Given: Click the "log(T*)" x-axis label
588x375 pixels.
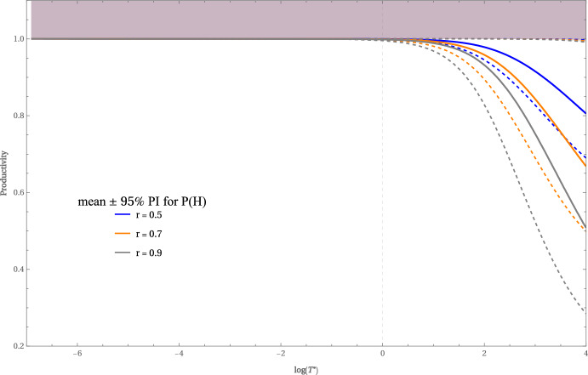Looking at the screenshot, I should coord(306,370).
